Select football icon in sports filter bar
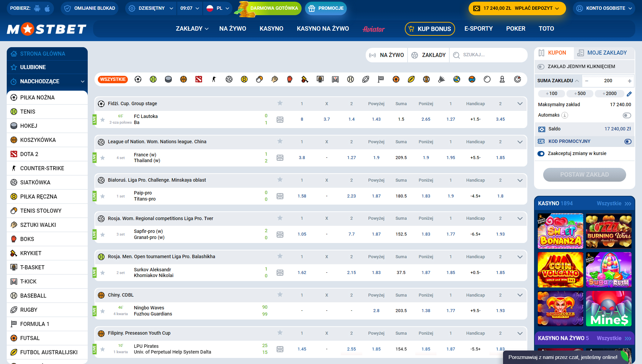 (138, 79)
